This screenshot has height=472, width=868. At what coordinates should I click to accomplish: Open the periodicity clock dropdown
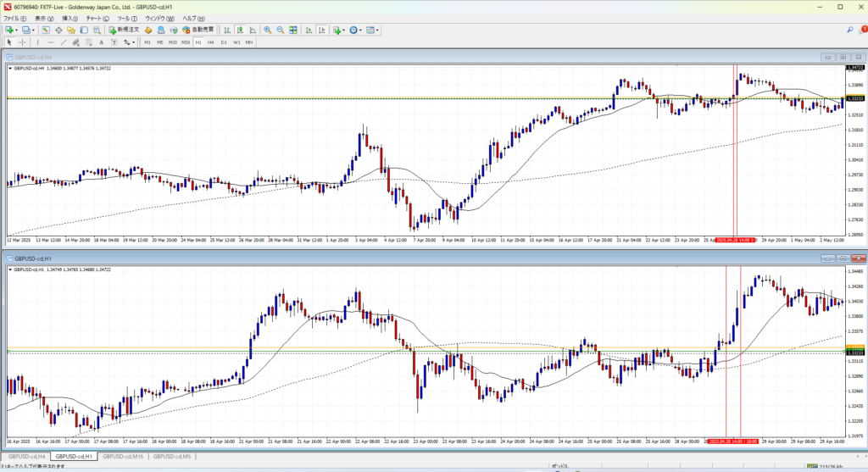(360, 30)
